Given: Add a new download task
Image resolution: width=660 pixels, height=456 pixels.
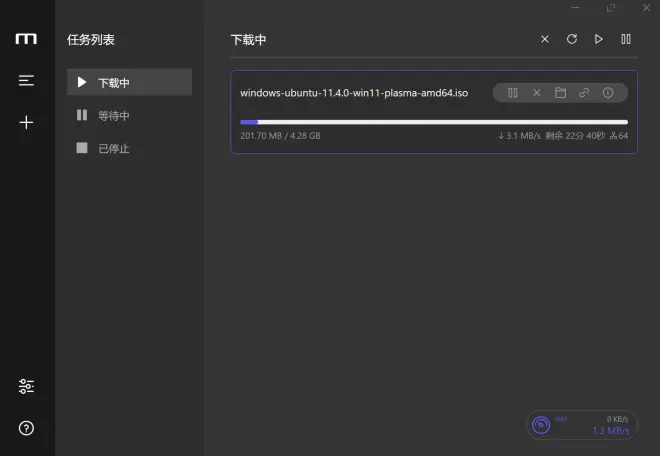Looking at the screenshot, I should click(26, 122).
